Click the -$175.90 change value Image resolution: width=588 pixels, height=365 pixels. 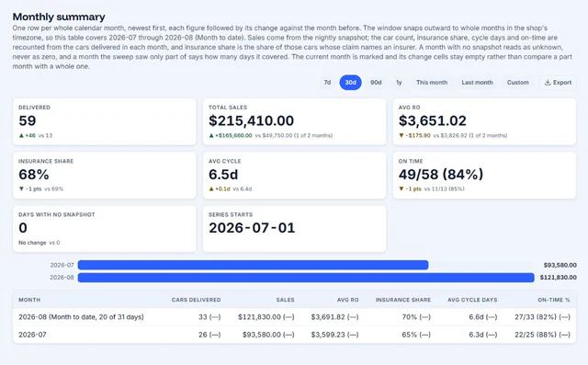click(418, 135)
